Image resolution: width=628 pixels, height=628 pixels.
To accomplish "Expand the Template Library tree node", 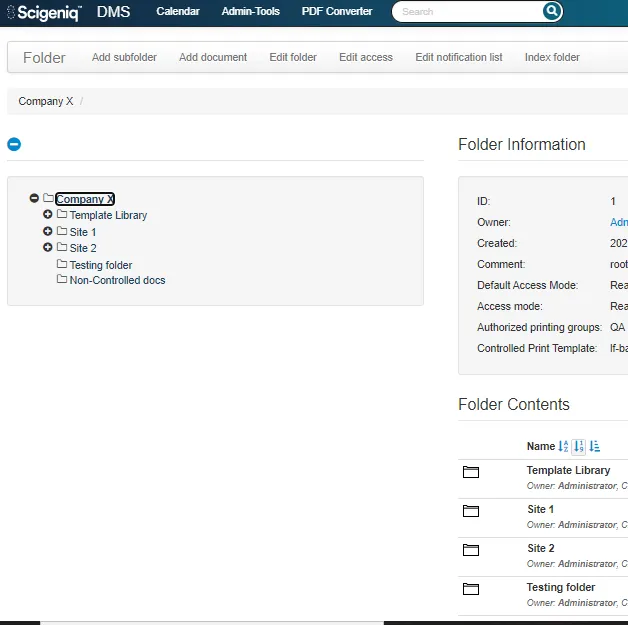I will 48,215.
